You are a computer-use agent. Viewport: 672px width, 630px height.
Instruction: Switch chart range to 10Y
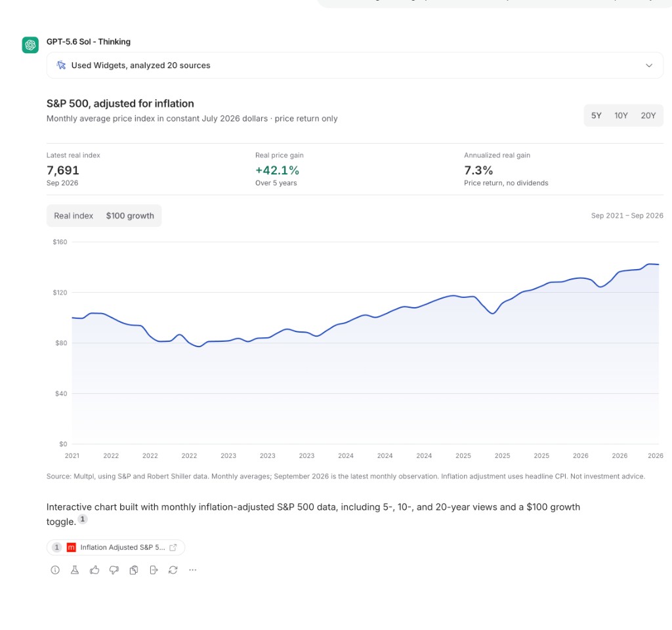(621, 115)
